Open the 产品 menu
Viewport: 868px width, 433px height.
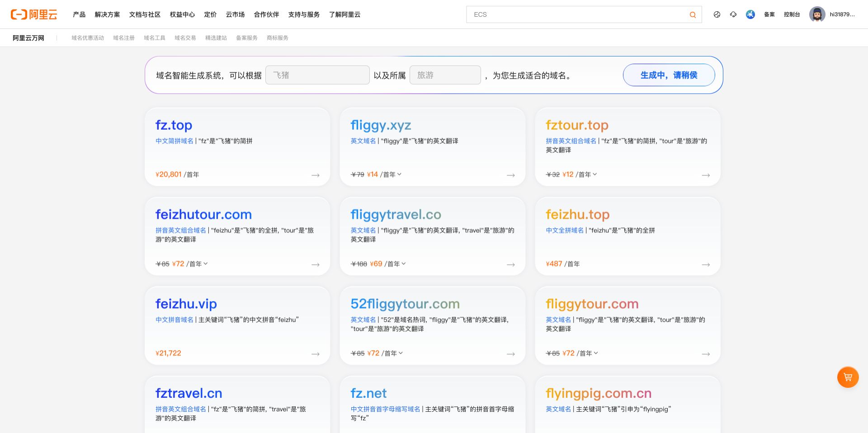point(79,14)
